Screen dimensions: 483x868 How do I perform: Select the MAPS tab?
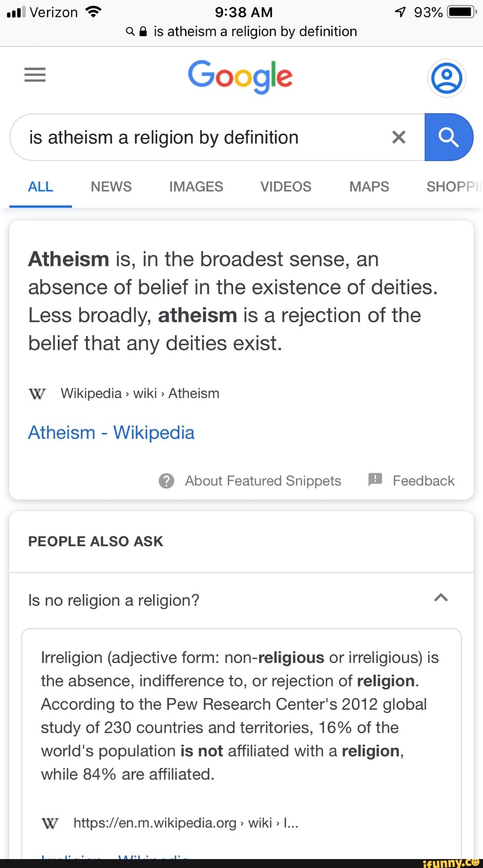click(x=369, y=187)
